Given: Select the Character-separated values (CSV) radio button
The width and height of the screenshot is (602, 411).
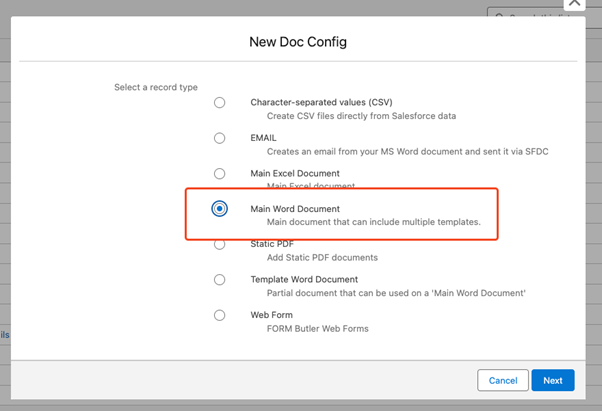Looking at the screenshot, I should coord(219,102).
